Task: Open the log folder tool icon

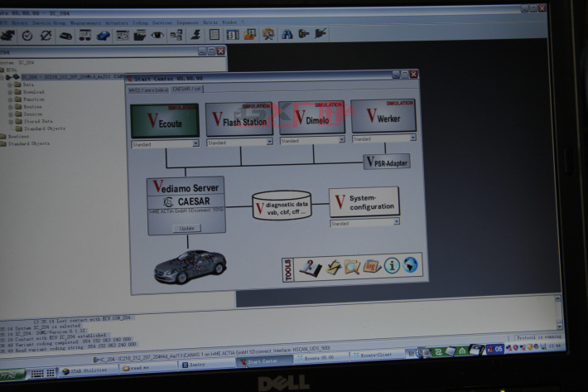Action: pyautogui.click(x=372, y=266)
